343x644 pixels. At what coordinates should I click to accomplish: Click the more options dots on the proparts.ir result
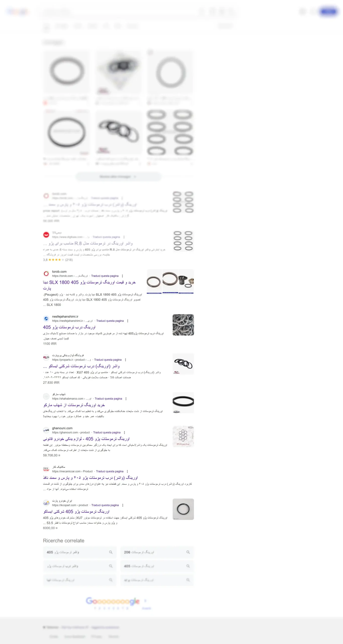[125, 360]
